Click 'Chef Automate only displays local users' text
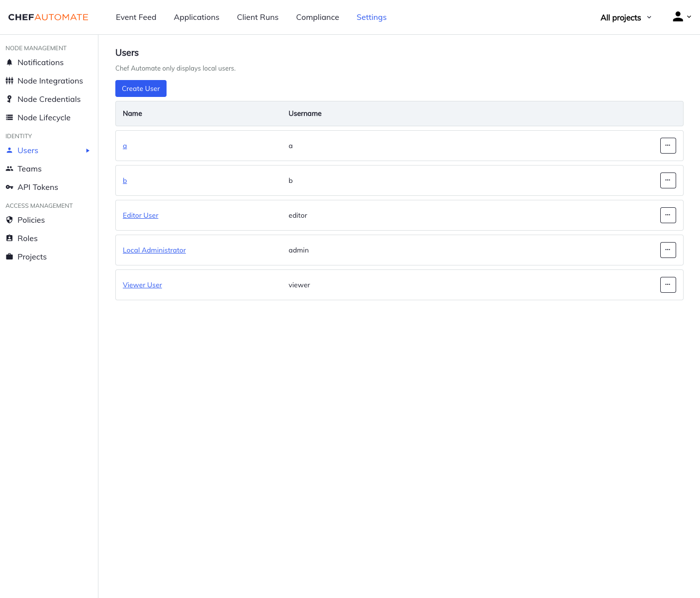Screen dimensions: 700x598 click(x=175, y=68)
